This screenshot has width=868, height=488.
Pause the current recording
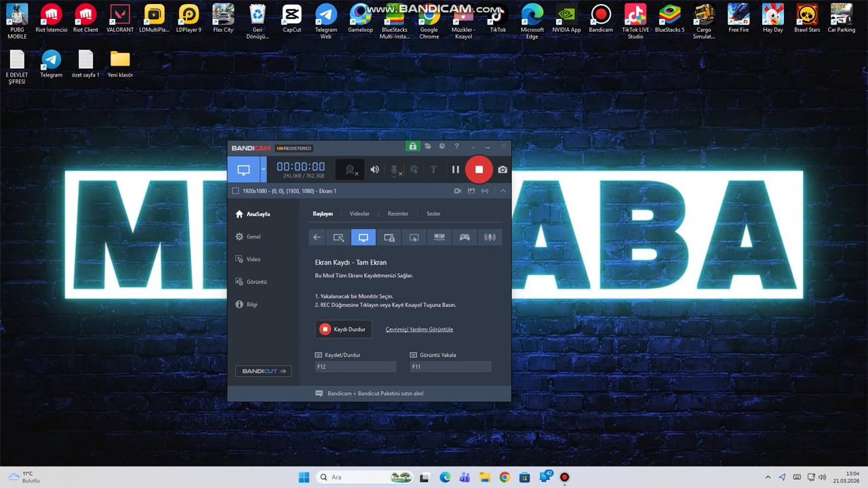[456, 169]
